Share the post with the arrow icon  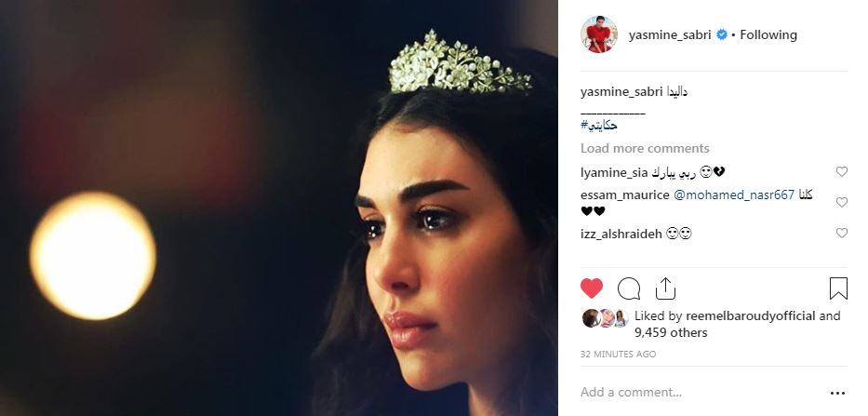pyautogui.click(x=665, y=289)
